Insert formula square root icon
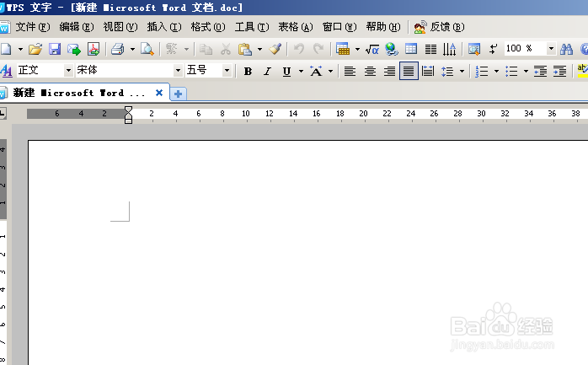588x365 pixels. (x=372, y=49)
